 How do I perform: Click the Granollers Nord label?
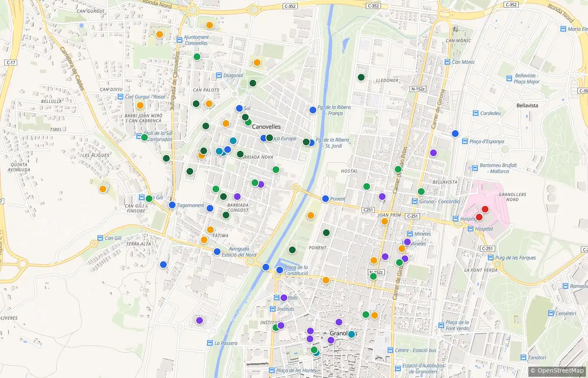tap(512, 197)
